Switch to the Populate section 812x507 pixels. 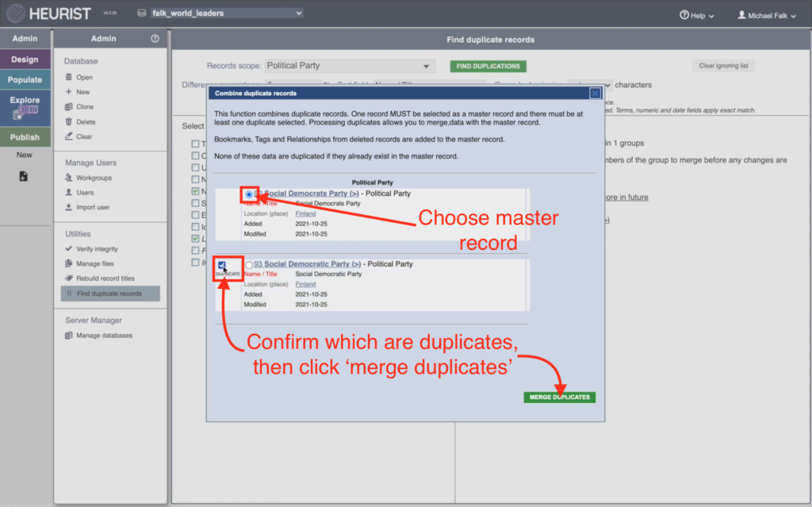coord(25,79)
